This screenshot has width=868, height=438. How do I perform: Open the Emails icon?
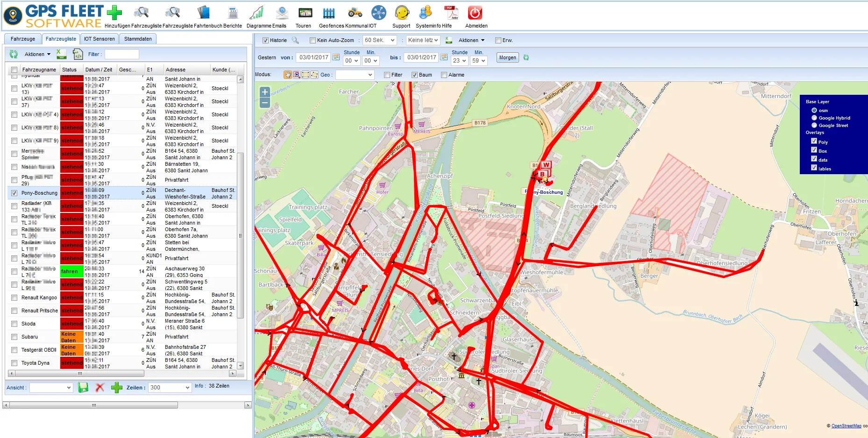pyautogui.click(x=282, y=13)
